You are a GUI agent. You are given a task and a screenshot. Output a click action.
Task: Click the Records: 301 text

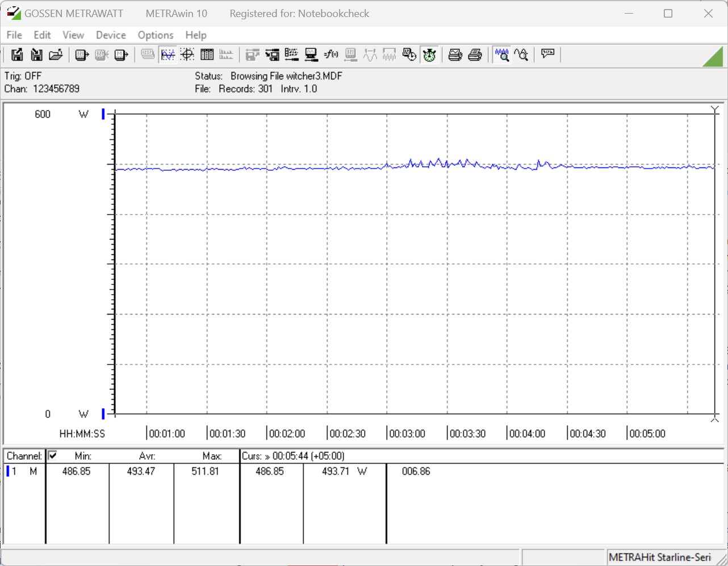[246, 89]
